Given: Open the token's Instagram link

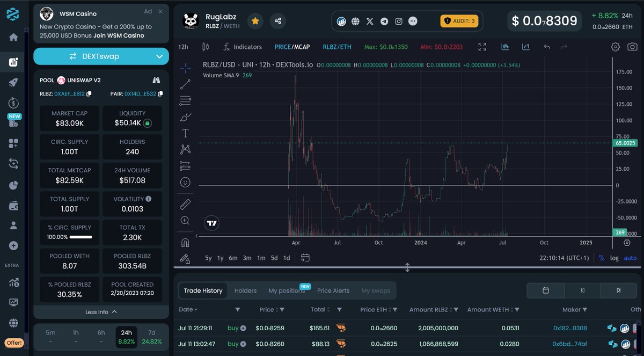Looking at the screenshot, I should point(399,21).
